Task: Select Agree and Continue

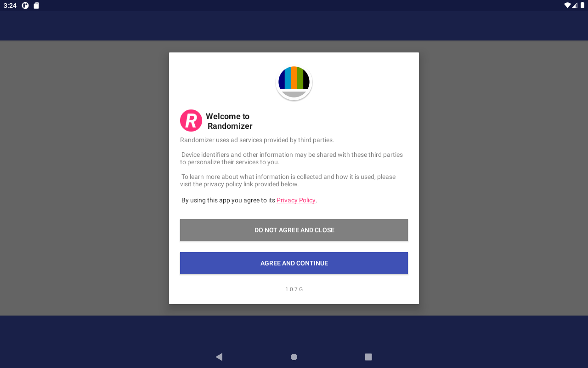Action: [294, 263]
